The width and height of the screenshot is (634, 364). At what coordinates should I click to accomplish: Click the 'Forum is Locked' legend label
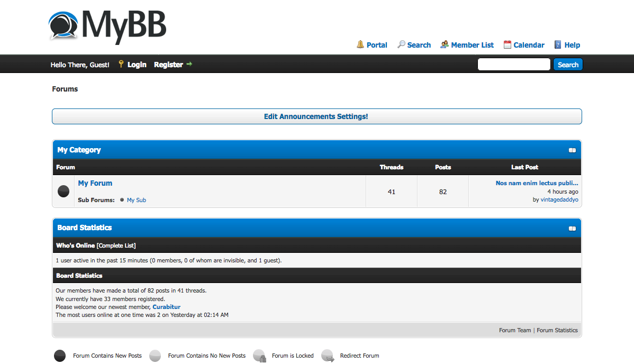[293, 356]
